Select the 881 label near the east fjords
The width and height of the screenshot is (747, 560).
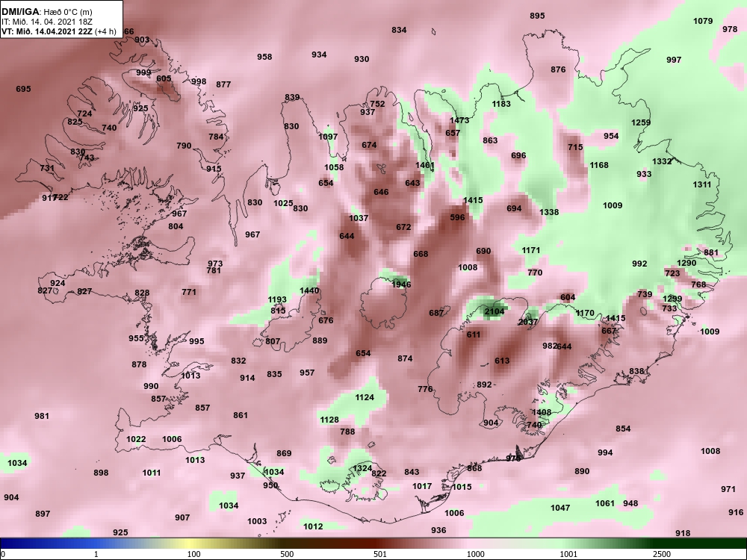coord(711,252)
